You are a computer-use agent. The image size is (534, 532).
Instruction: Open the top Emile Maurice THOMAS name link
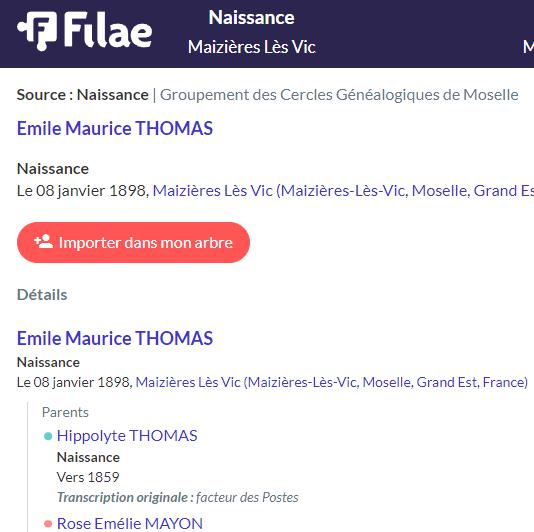[x=115, y=128]
